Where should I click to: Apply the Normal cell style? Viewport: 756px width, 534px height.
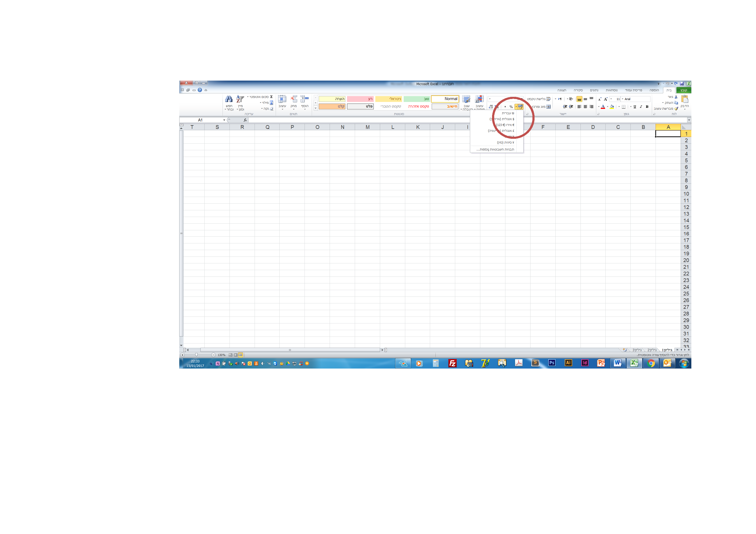click(x=445, y=99)
